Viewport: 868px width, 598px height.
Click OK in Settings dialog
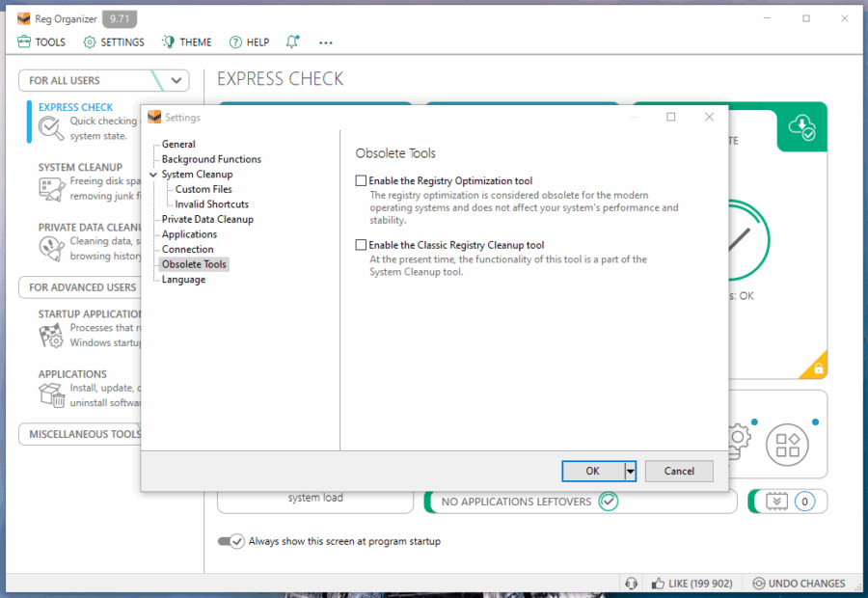click(x=592, y=472)
